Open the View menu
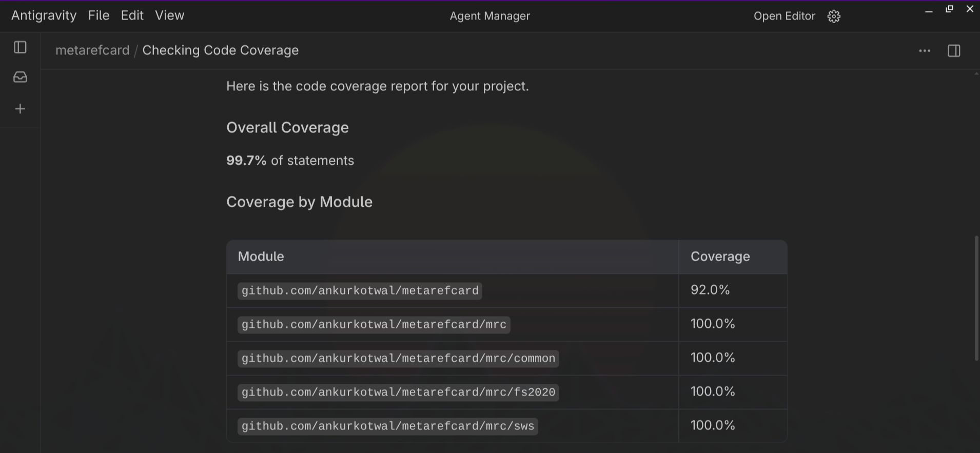 coord(169,15)
